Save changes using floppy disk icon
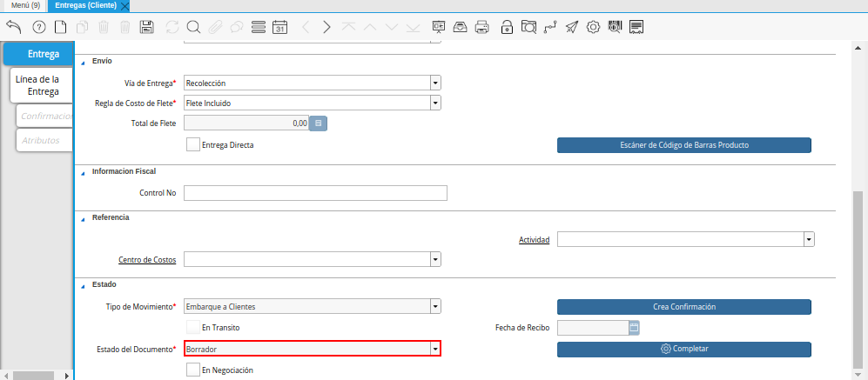The height and width of the screenshot is (380, 868). (x=146, y=27)
